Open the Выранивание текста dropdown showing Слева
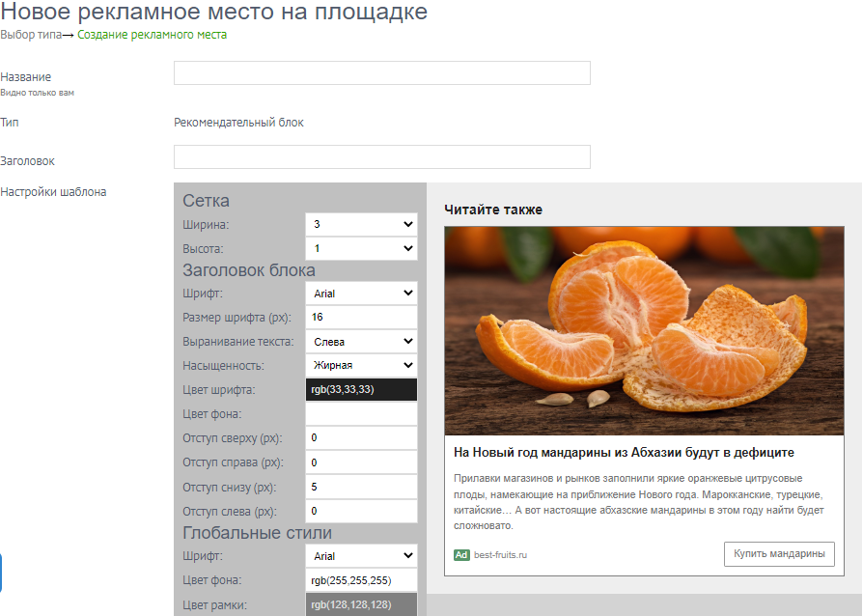 coord(361,341)
